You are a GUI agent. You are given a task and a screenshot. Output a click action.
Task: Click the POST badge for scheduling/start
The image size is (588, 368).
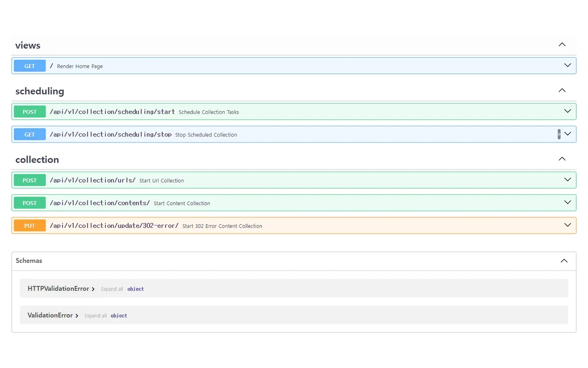[x=30, y=112]
